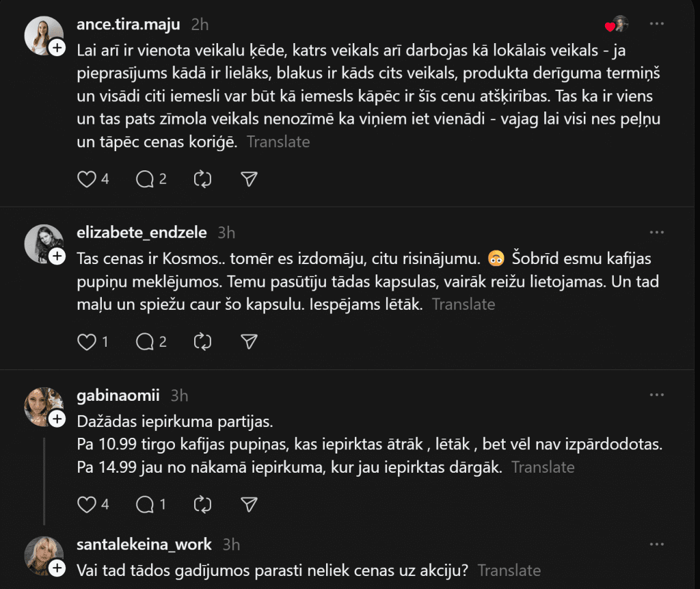The image size is (700, 589).
Task: Repost ance.tira.maju's comment
Action: point(203,179)
